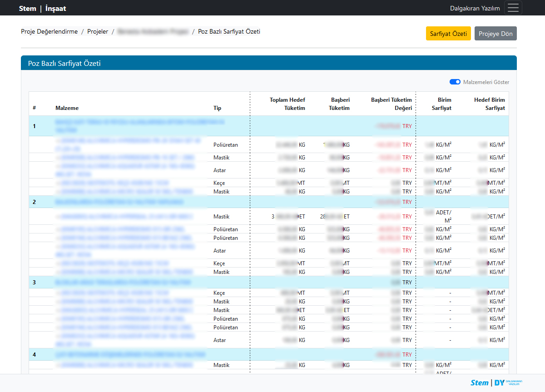Click the Başberi Tüketim Değeri column header
Image resolution: width=545 pixels, height=392 pixels.
pos(391,104)
